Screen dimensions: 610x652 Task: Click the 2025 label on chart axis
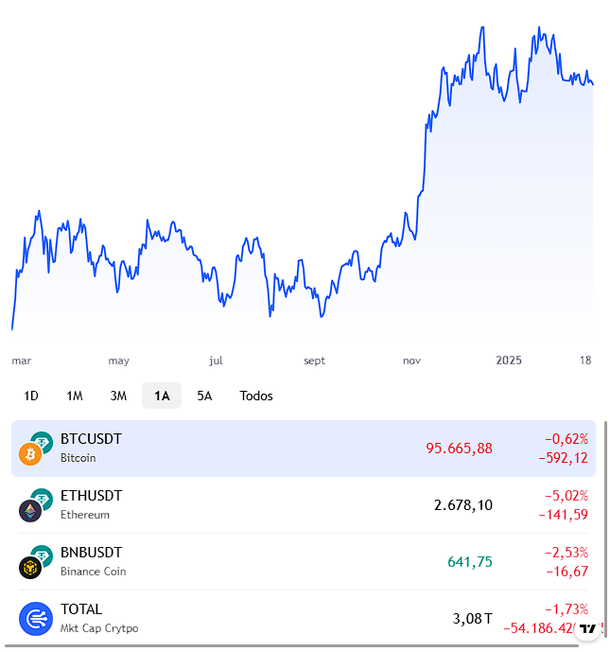[510, 361]
